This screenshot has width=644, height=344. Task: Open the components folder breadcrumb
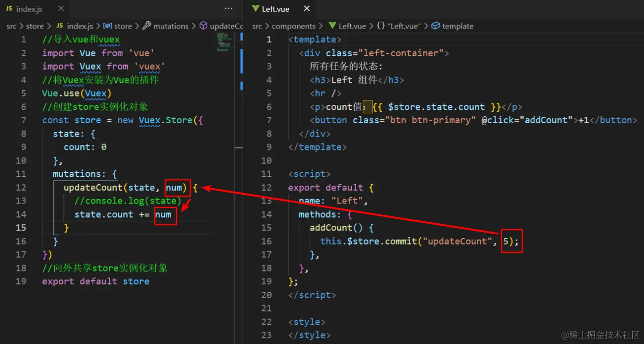coord(293,26)
